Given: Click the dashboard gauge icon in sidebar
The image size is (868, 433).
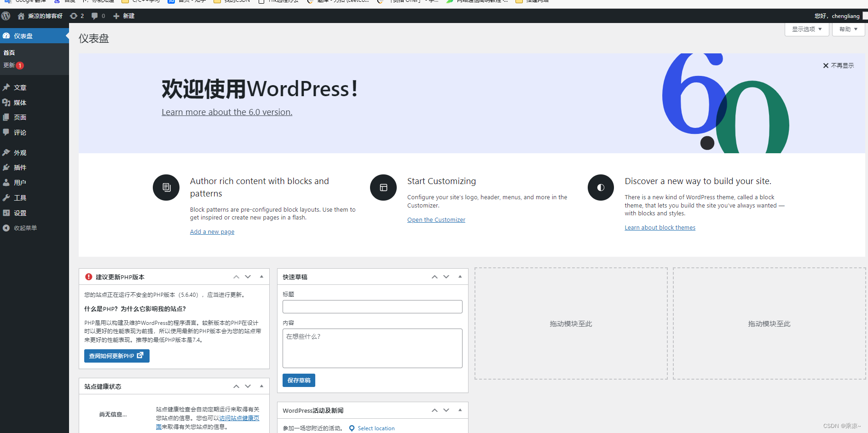Looking at the screenshot, I should tap(6, 36).
